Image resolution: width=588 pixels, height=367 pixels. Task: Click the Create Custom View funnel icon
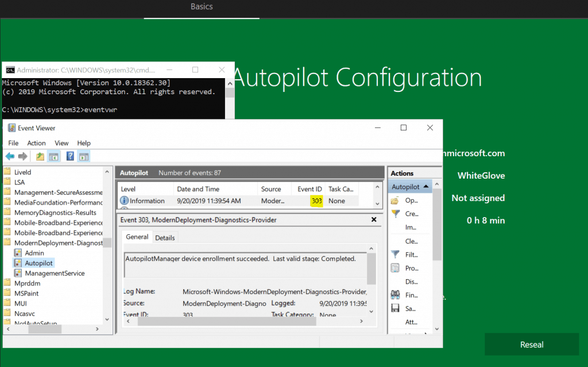pos(395,214)
